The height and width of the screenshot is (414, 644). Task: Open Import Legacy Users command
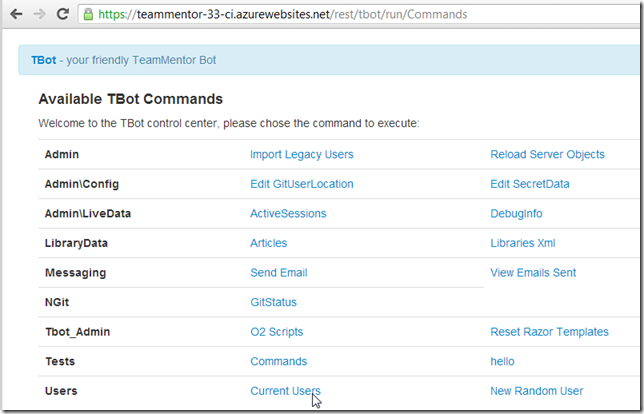pos(301,155)
